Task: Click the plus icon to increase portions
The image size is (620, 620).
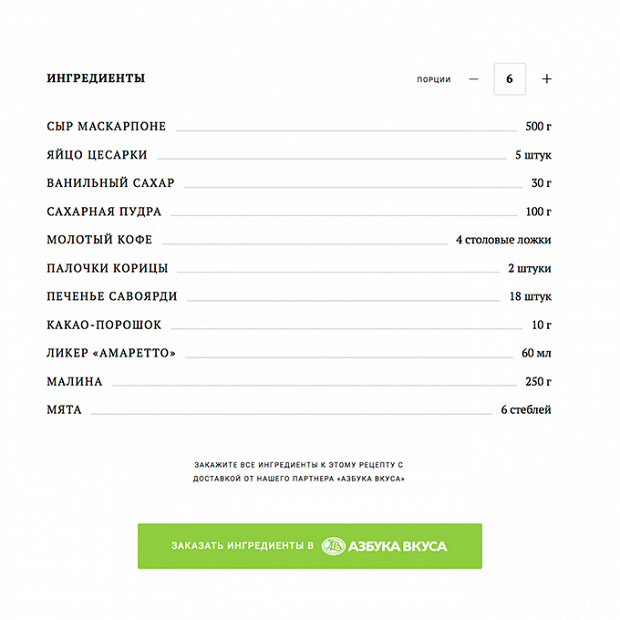Action: (546, 79)
